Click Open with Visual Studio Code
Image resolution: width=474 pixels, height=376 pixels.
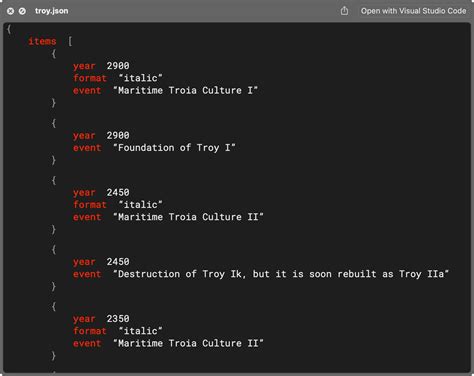413,11
